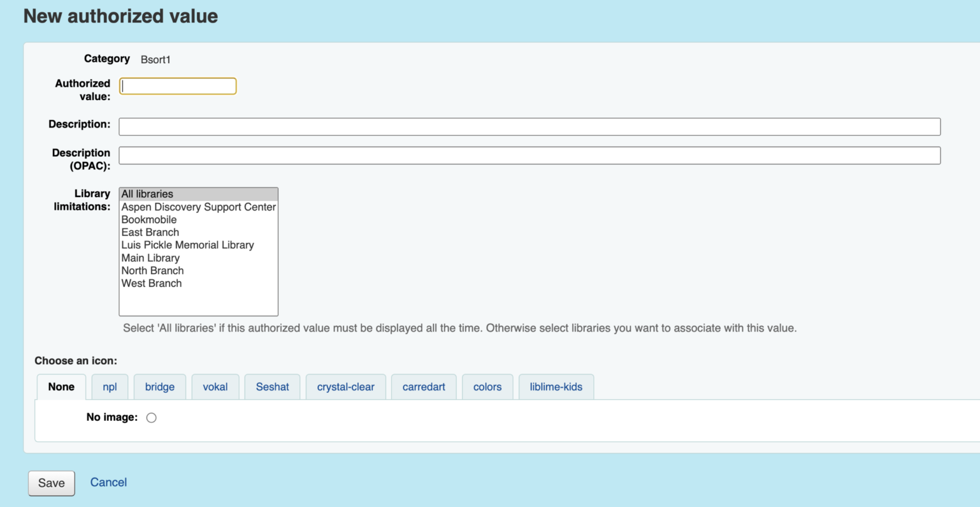The image size is (980, 507).
Task: Select the No image radio button
Action: [x=151, y=418]
